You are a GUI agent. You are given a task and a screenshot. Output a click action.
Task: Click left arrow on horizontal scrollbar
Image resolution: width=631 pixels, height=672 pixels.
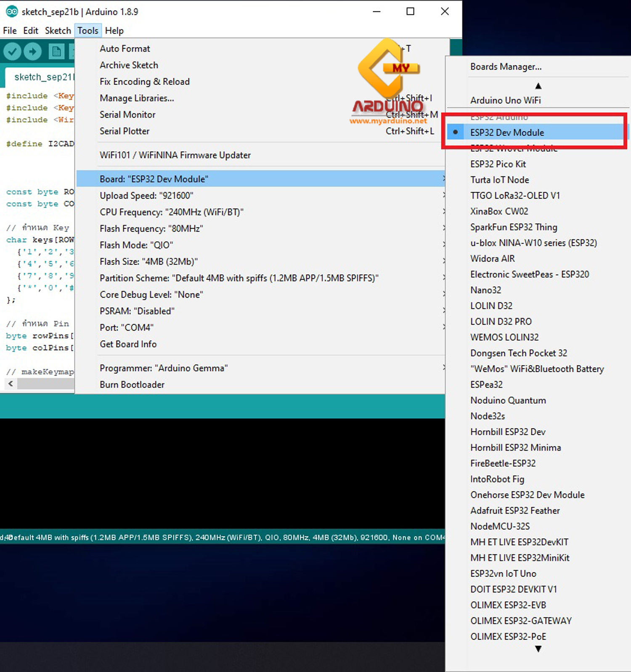(11, 384)
